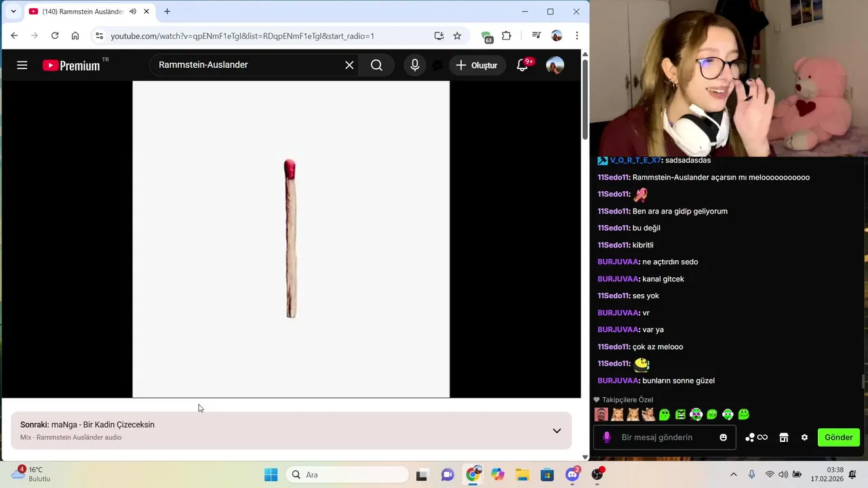
Task: Reload the current page
Action: coord(55,36)
